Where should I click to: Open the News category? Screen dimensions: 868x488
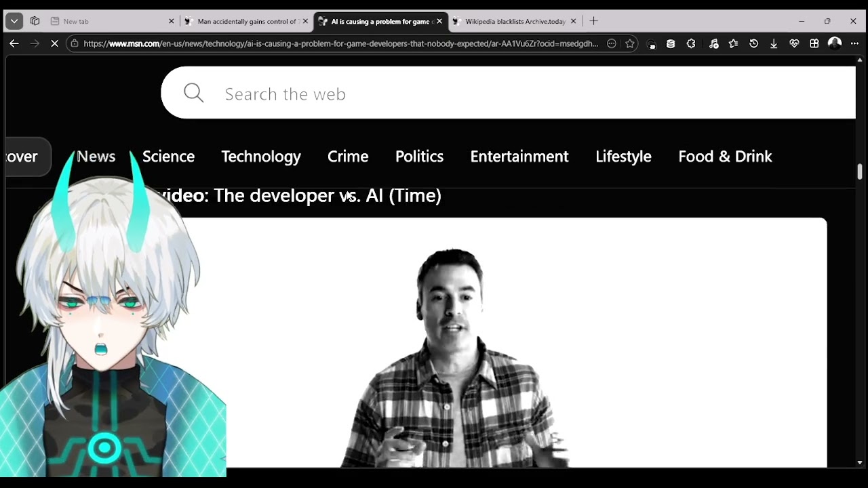click(x=96, y=157)
